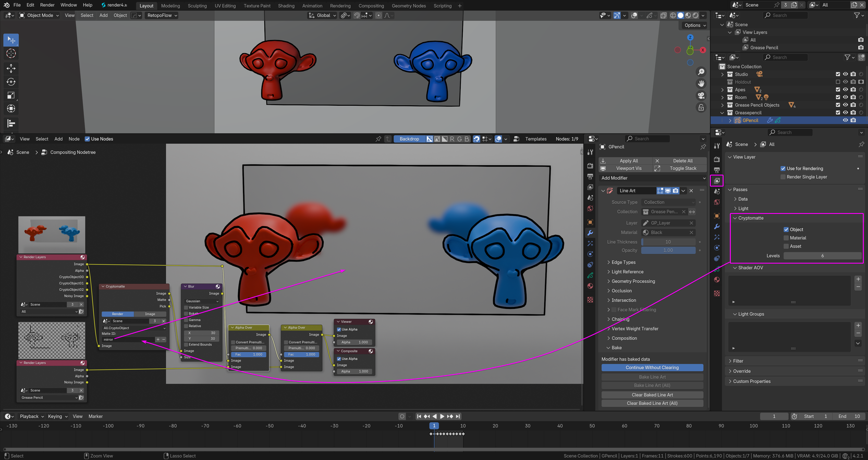Switch to the Shading workspace tab
This screenshot has height=460, width=868.
click(286, 6)
